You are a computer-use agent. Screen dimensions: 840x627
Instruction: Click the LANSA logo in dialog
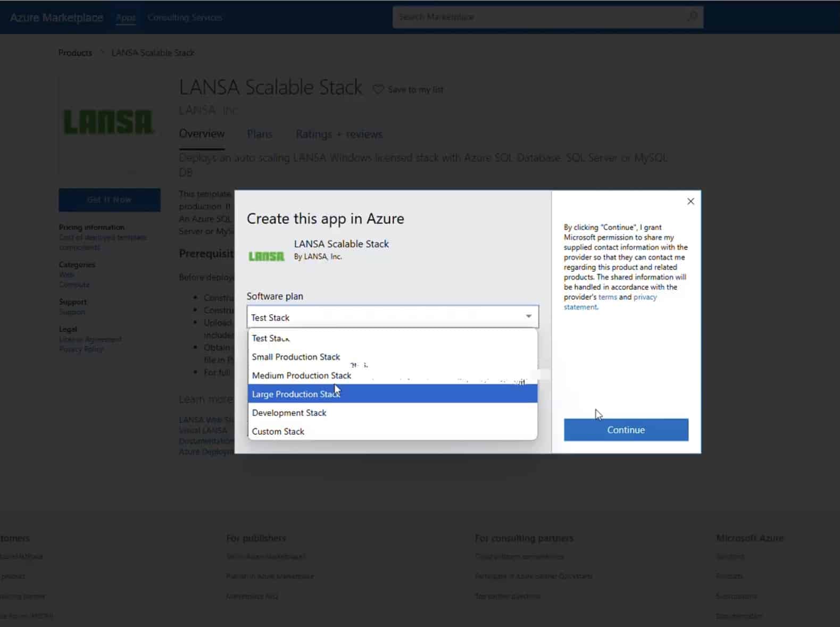pyautogui.click(x=267, y=256)
